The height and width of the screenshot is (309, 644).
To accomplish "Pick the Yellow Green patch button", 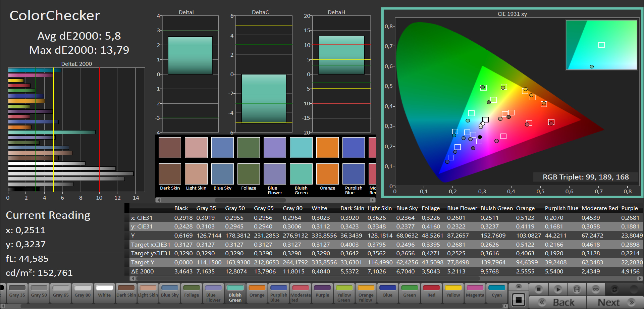I will tap(344, 293).
